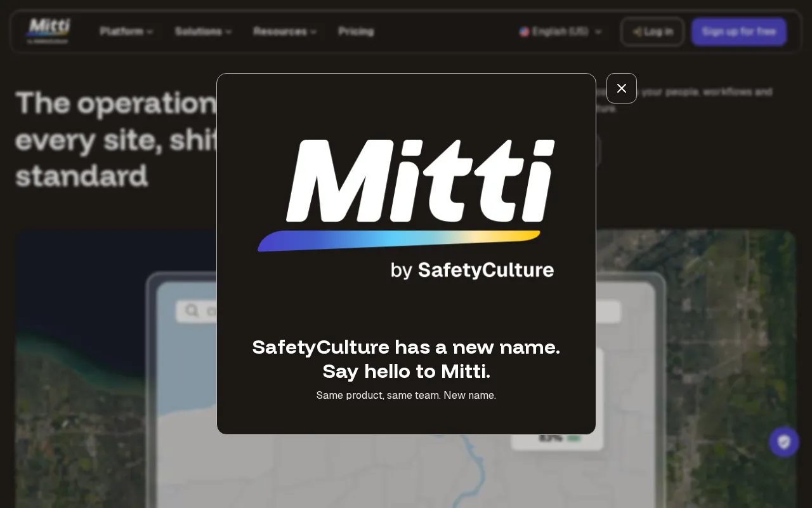812x508 pixels.
Task: Expand the Platform chevron arrow
Action: click(150, 32)
